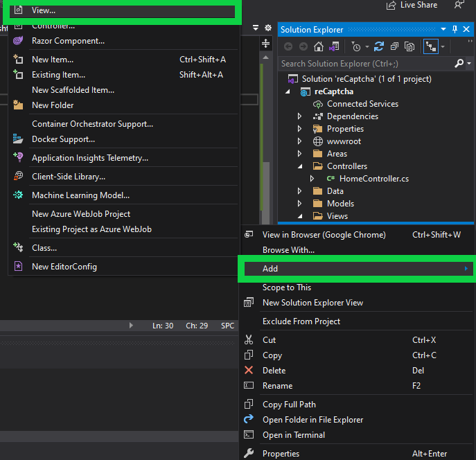Collapse the Controllers folder
This screenshot has width=476, height=460.
[x=300, y=166]
